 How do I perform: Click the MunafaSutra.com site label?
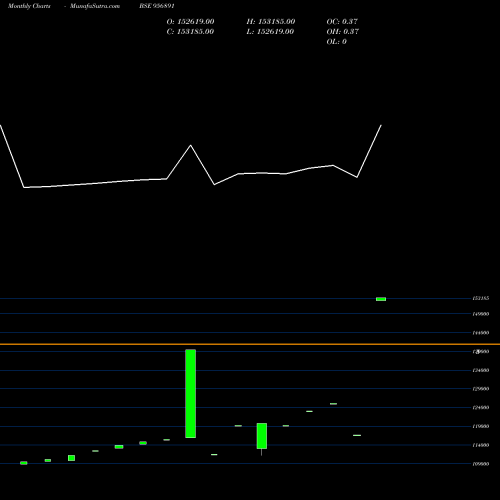pyautogui.click(x=95, y=6)
